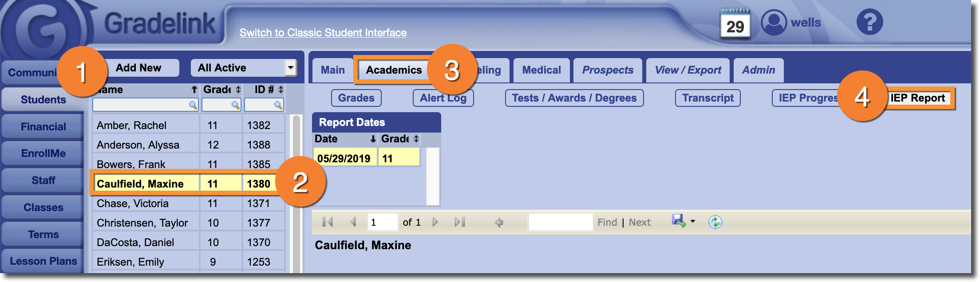This screenshot has width=980, height=282.
Task: Go to first page of report
Action: click(x=328, y=222)
